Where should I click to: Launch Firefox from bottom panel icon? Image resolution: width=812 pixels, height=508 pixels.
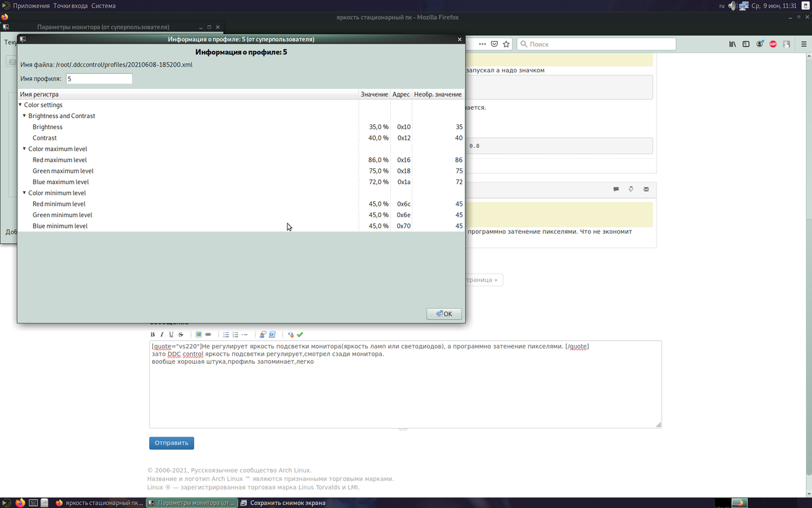20,503
